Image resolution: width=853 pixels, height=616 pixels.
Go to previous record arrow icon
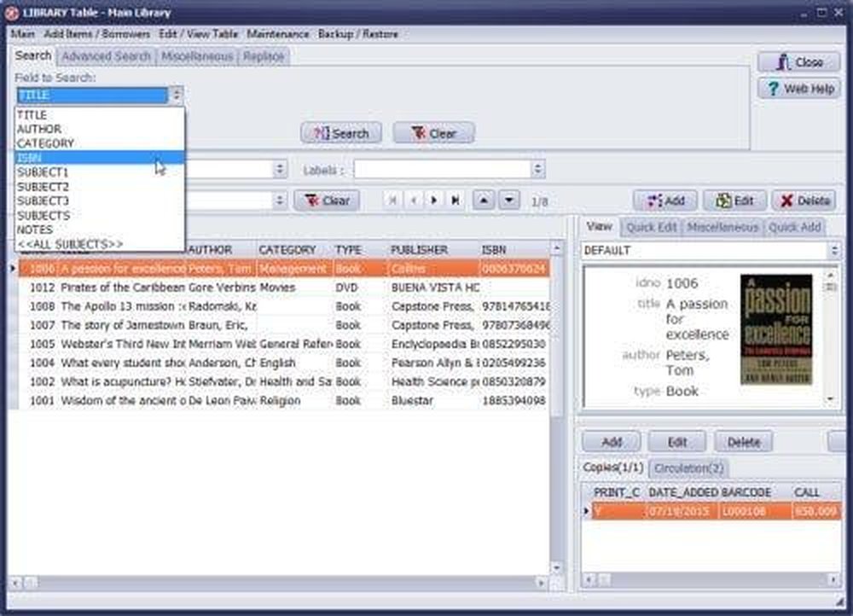[x=414, y=200]
